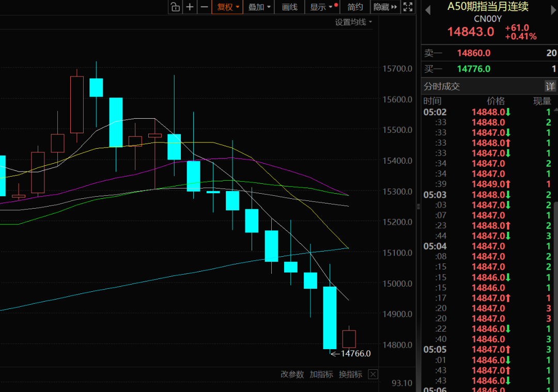This screenshot has width=558, height=392.
Task: Click 换指标 to switch indicator
Action: coord(350,374)
